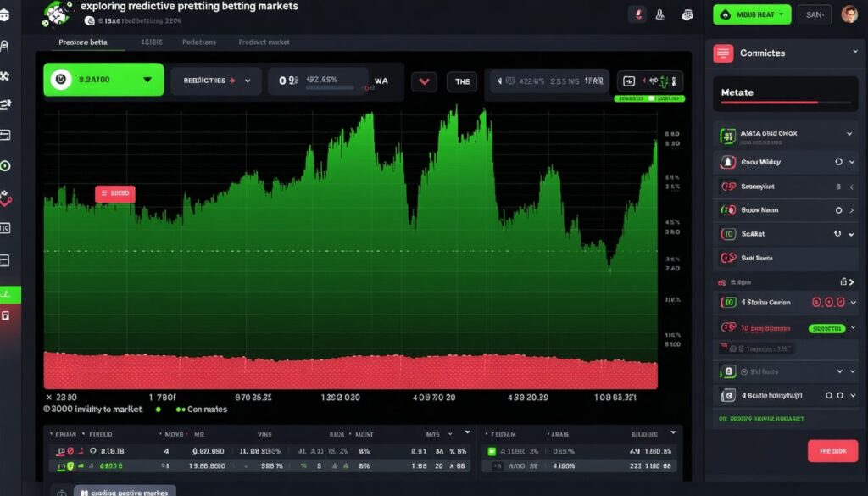
Task: Click the bottom tab labeled esiding pective markes
Action: point(125,492)
